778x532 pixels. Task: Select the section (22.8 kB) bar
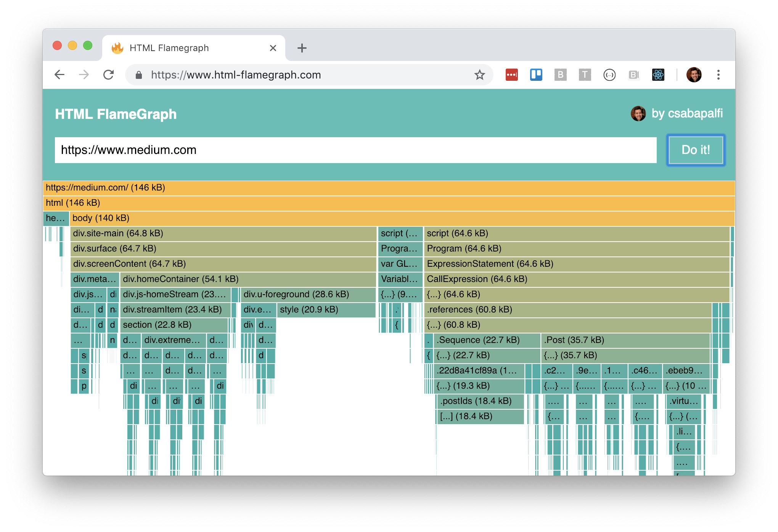click(x=174, y=325)
